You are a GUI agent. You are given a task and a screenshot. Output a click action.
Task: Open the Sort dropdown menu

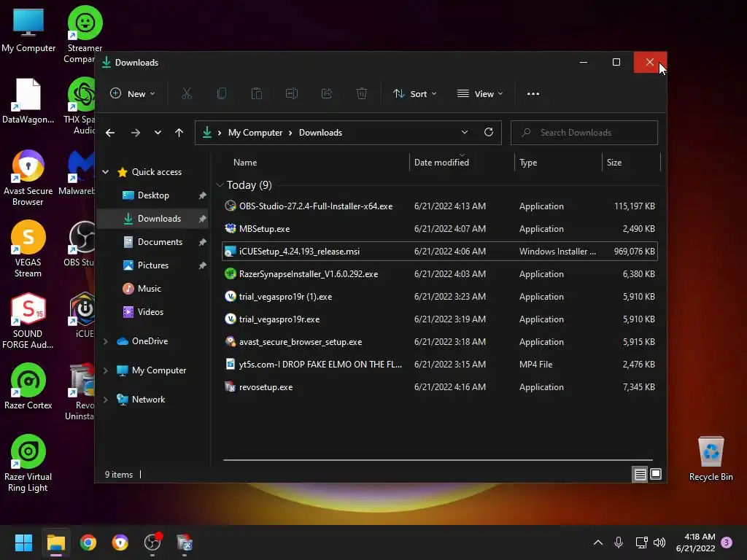click(x=414, y=94)
